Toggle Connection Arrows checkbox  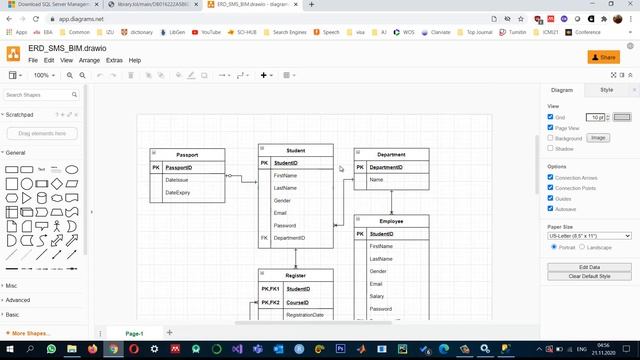click(550, 177)
